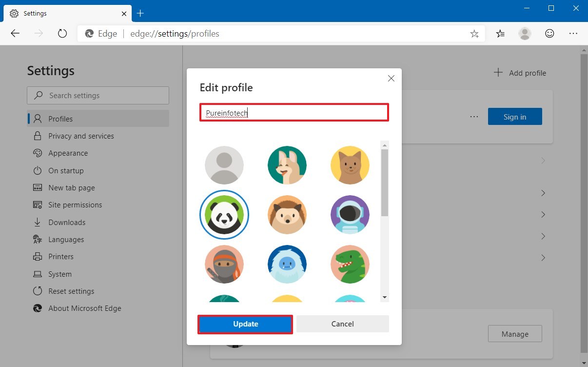Choose the fox avatar
This screenshot has height=367, width=588.
point(287,165)
